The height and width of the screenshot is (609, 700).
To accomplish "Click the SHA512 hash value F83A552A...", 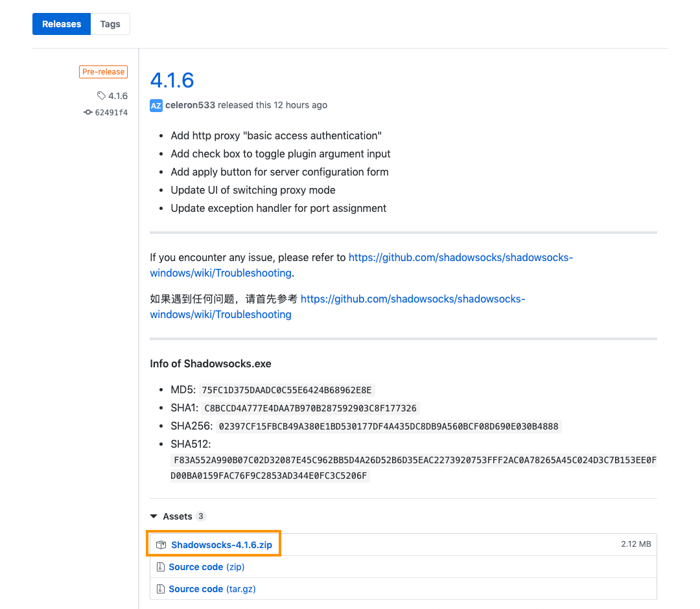I will coord(414,468).
